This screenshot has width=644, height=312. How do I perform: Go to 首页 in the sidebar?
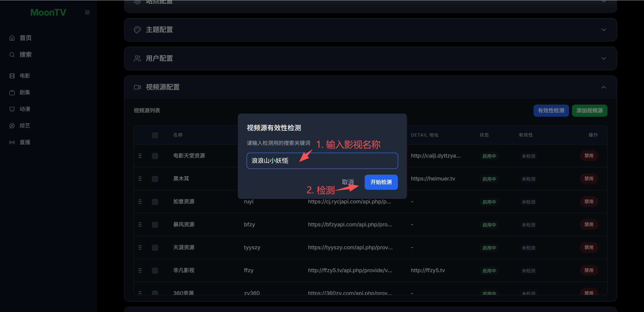click(25, 38)
